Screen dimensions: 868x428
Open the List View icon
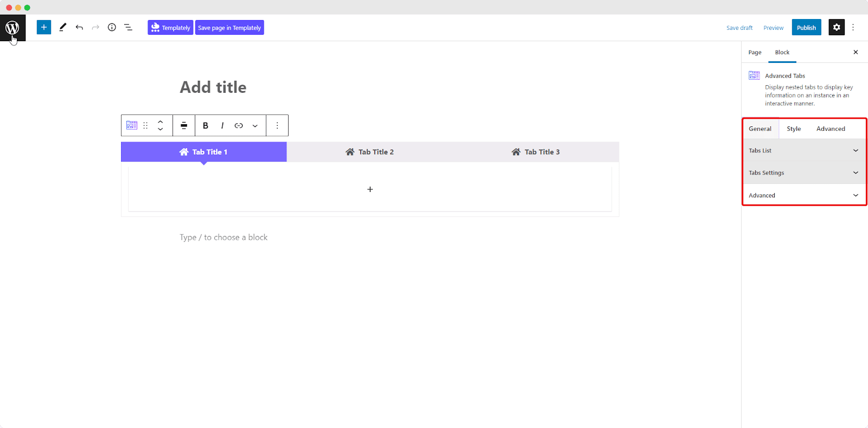[x=128, y=27]
